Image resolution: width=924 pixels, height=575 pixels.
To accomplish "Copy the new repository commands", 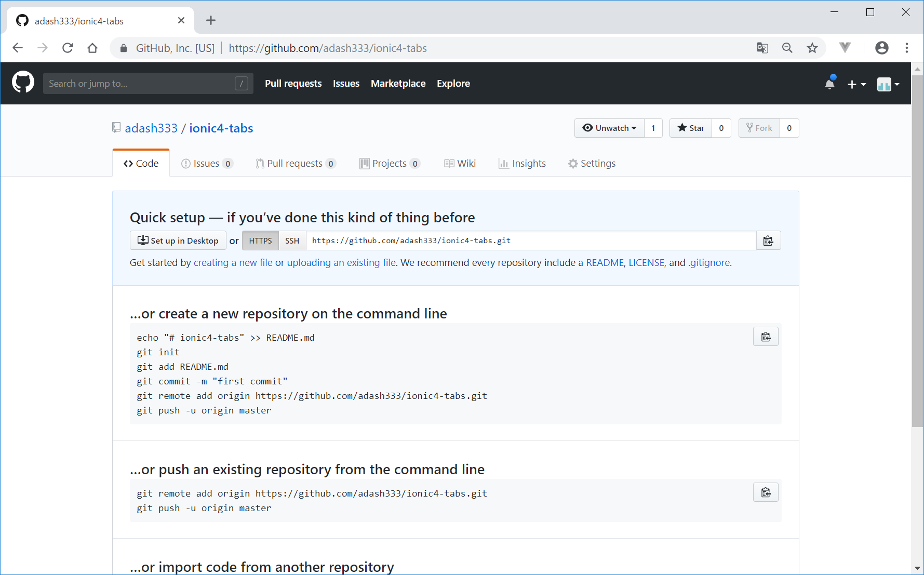I will [x=766, y=337].
